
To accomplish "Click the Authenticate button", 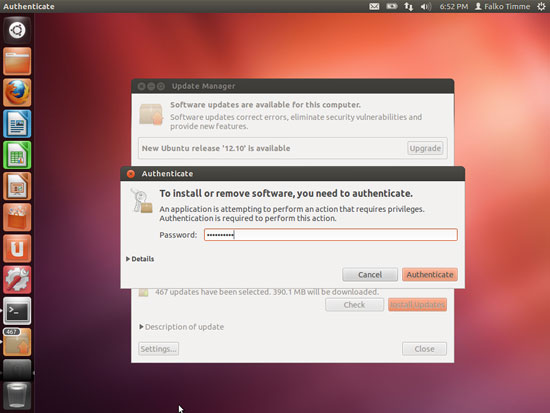I will 430,274.
